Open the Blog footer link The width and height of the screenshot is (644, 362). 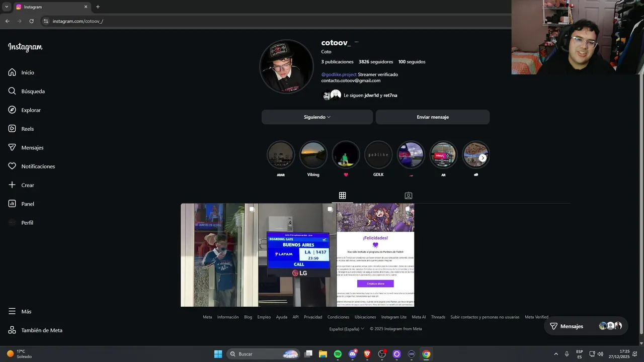pyautogui.click(x=248, y=317)
